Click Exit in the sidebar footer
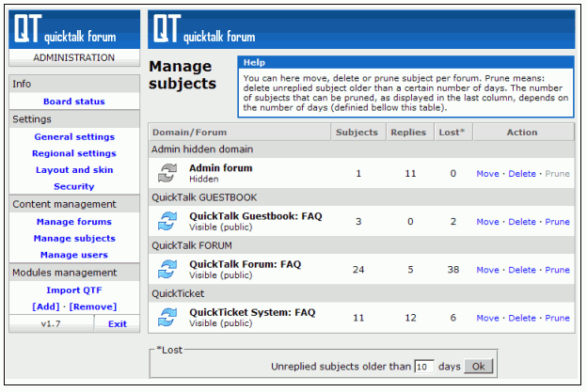 coord(117,324)
